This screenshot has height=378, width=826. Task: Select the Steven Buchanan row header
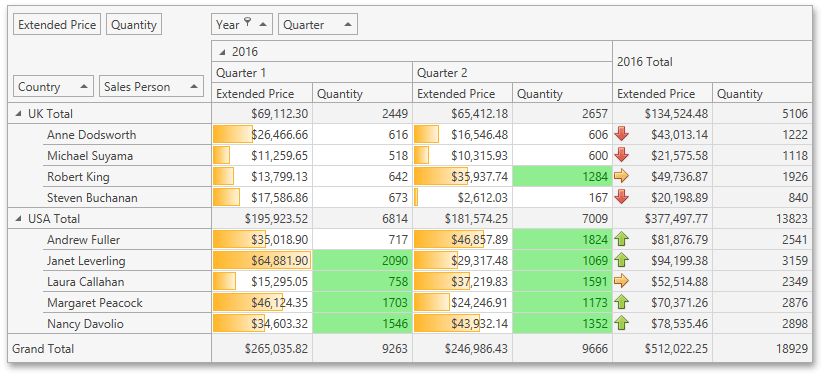127,197
